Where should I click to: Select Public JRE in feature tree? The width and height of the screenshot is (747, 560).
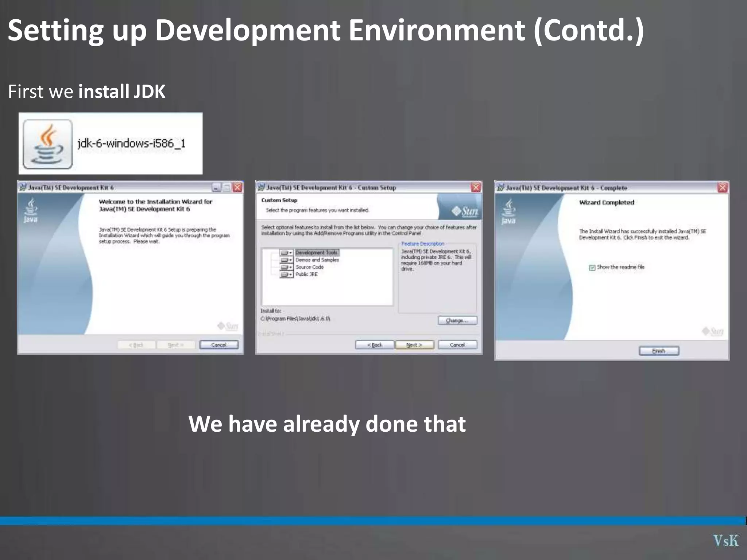click(x=307, y=275)
